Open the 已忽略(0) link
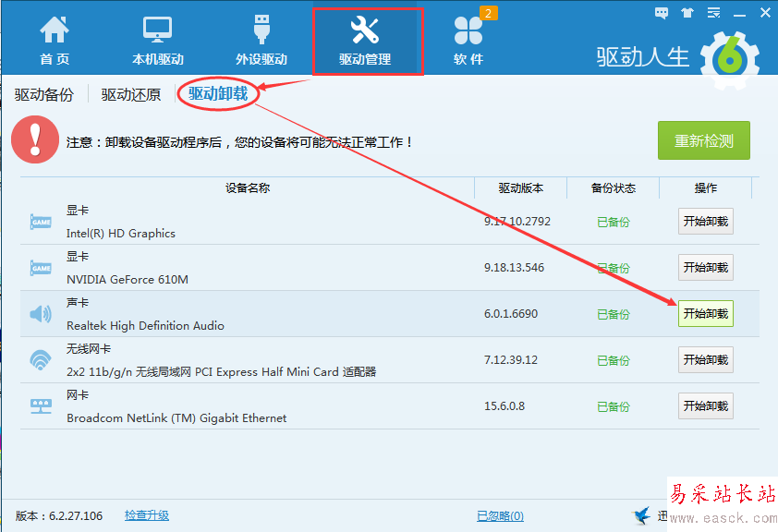Screen dimensions: 778x532 (x=500, y=516)
